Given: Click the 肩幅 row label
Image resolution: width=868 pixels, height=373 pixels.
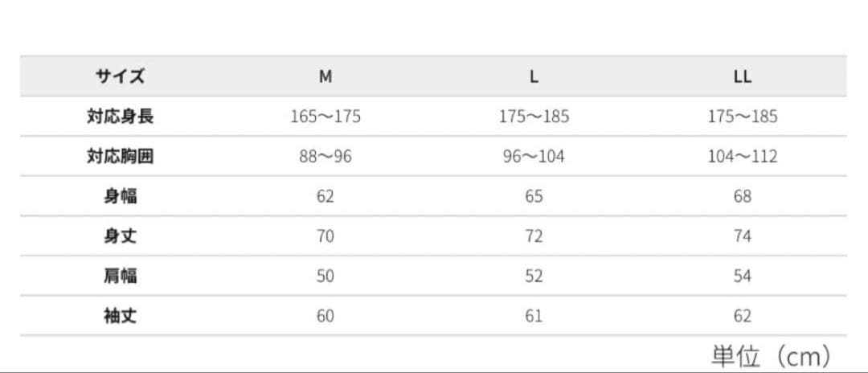Looking at the screenshot, I should tap(120, 277).
